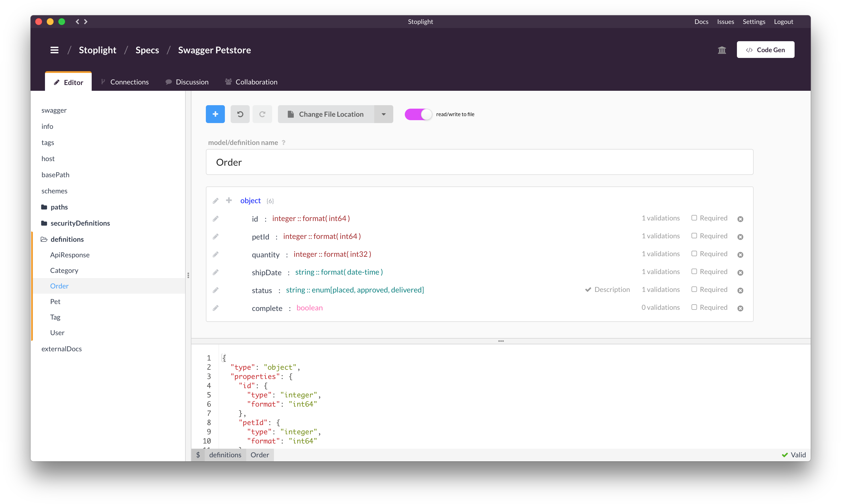Edit the root object with pencil icon
This screenshot has width=841, height=504.
pyautogui.click(x=215, y=201)
